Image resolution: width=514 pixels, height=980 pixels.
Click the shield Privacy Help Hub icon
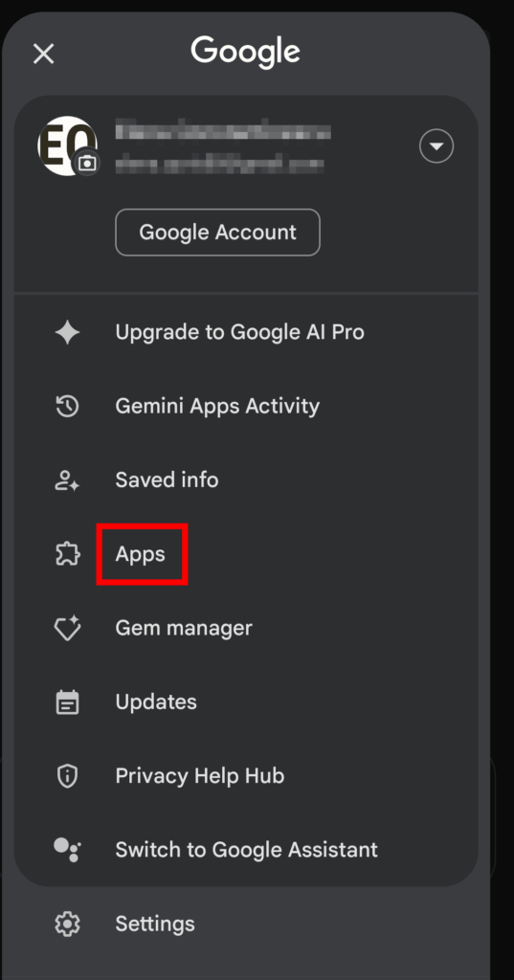point(68,775)
